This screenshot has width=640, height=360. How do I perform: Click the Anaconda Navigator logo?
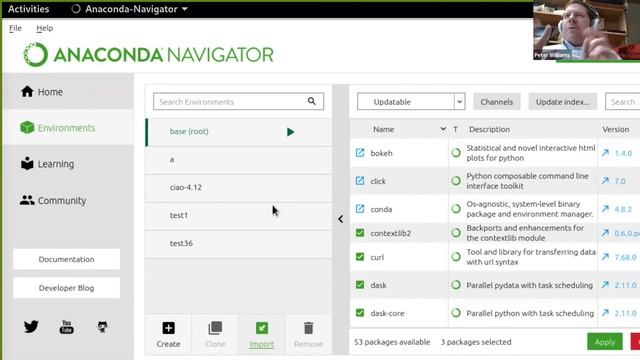[x=148, y=55]
